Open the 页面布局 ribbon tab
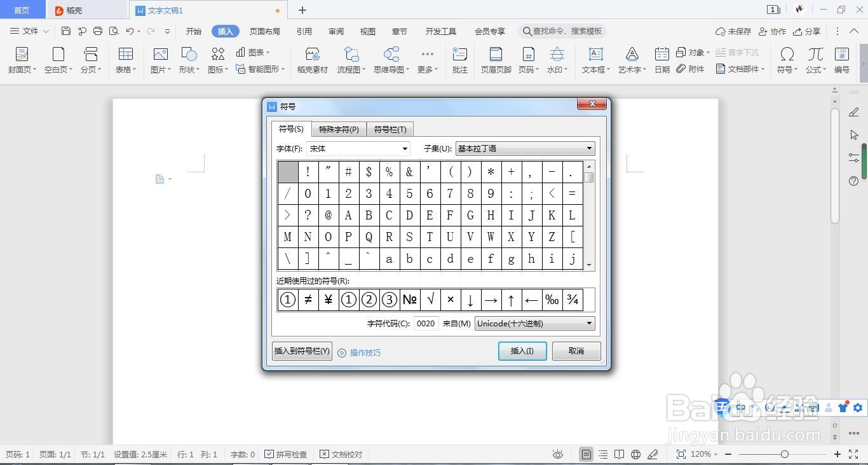868x465 pixels. 265,31
